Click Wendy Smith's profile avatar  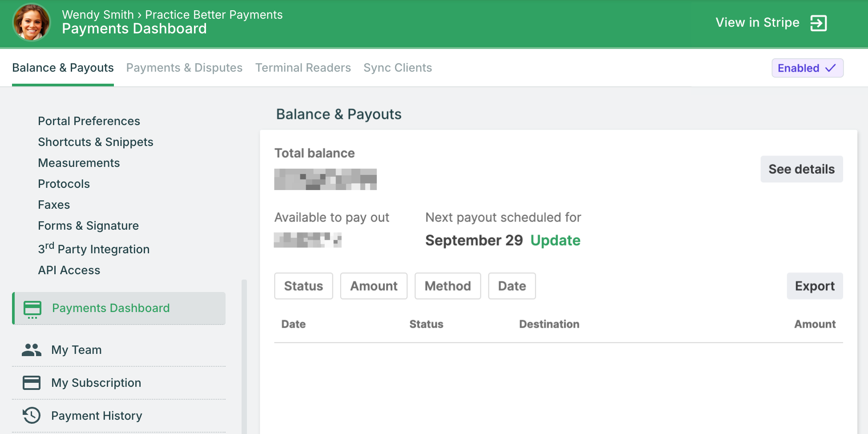tap(32, 23)
